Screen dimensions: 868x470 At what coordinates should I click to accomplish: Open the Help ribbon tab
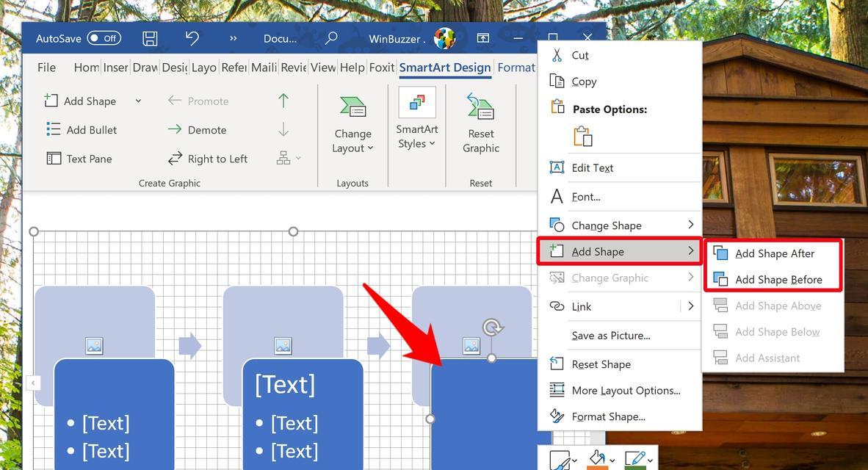pos(352,68)
